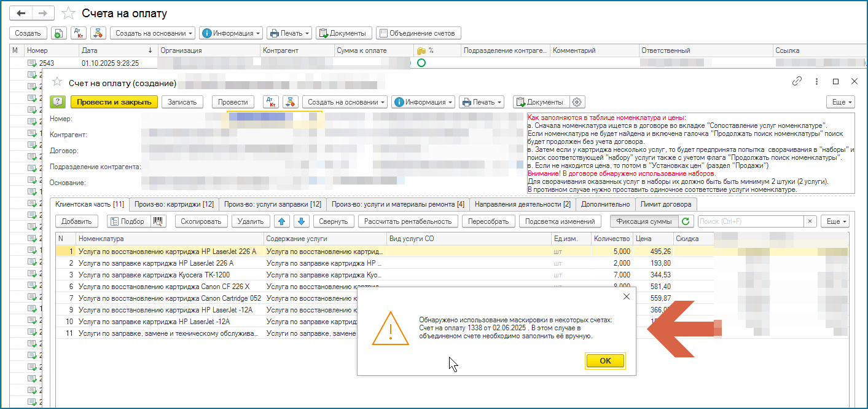Open the Лимит договора tab
Viewport: 868px width, 409px height.
[x=666, y=204]
